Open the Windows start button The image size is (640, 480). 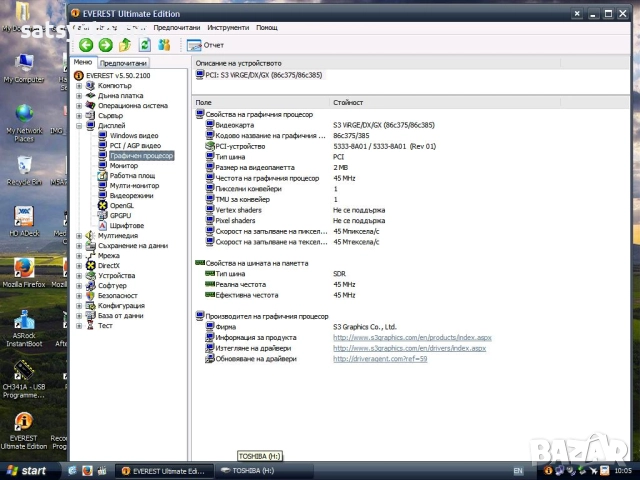click(27, 471)
